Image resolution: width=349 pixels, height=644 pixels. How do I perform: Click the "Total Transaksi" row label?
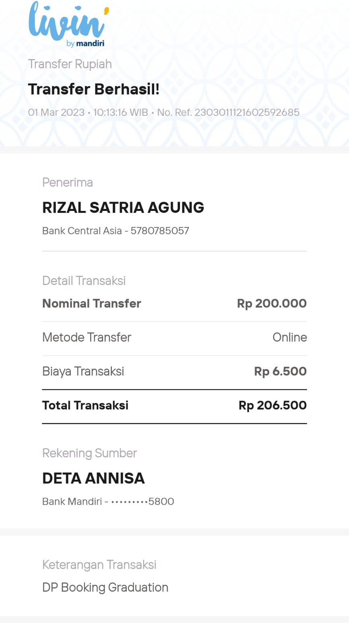tap(85, 405)
